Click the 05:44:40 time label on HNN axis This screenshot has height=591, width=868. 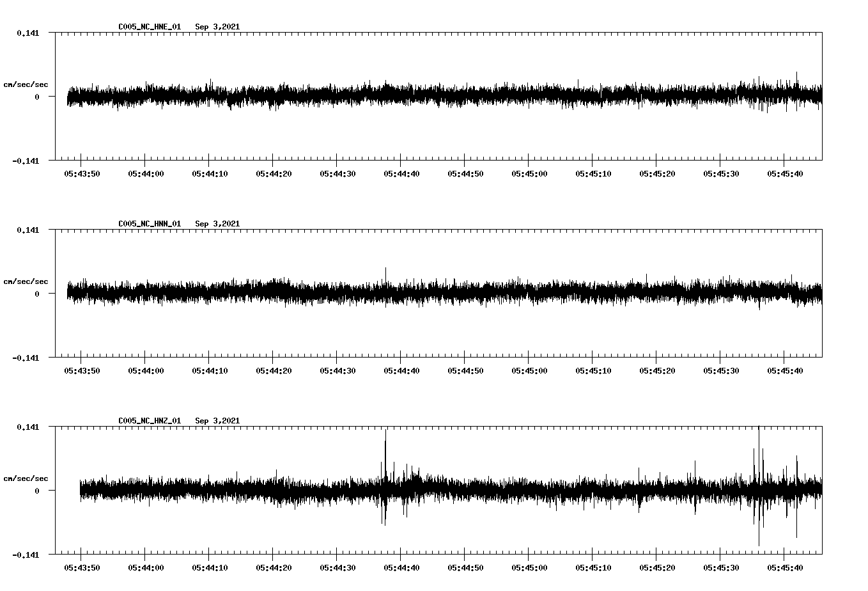coord(401,371)
